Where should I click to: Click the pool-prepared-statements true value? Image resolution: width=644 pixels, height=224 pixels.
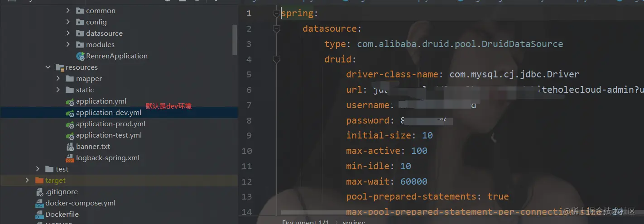pyautogui.click(x=498, y=197)
